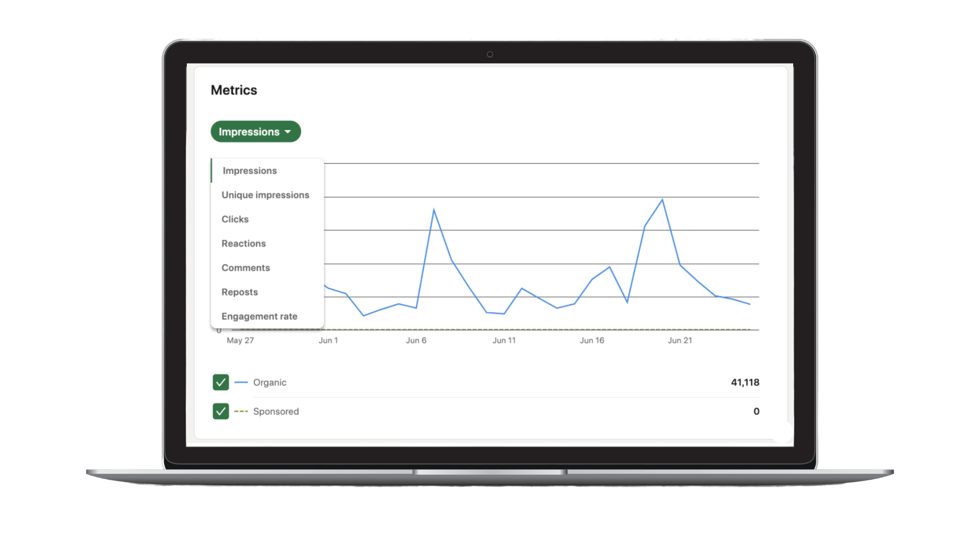
Task: Pick Reactions from the metrics menu
Action: pos(267,243)
